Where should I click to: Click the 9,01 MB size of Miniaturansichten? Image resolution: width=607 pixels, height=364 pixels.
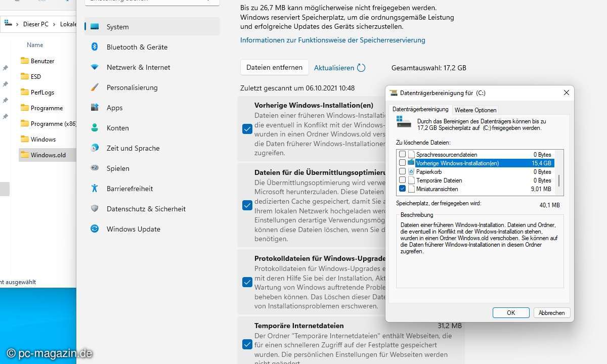pos(541,189)
